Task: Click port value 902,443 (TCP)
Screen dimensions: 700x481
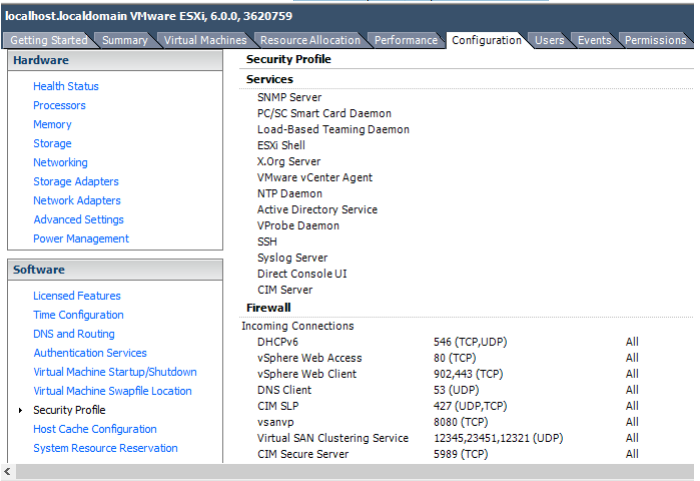Action: [468, 374]
